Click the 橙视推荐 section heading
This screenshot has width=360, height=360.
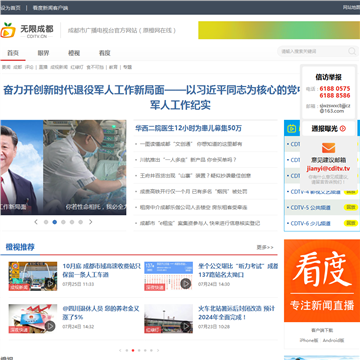click(x=20, y=247)
